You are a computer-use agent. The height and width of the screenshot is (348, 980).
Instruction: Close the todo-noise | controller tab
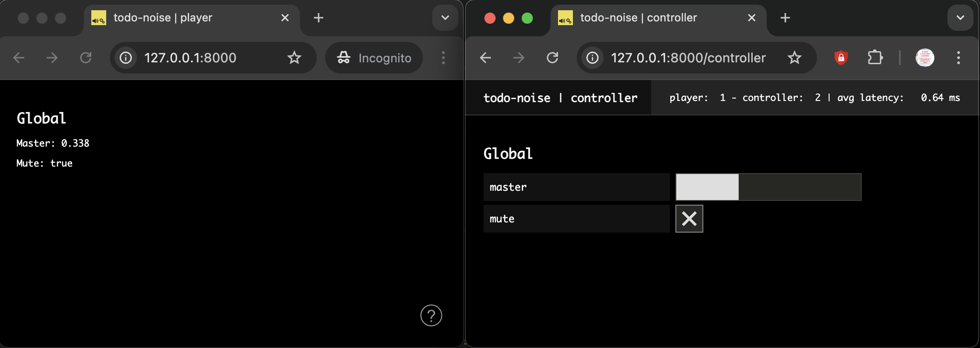751,18
